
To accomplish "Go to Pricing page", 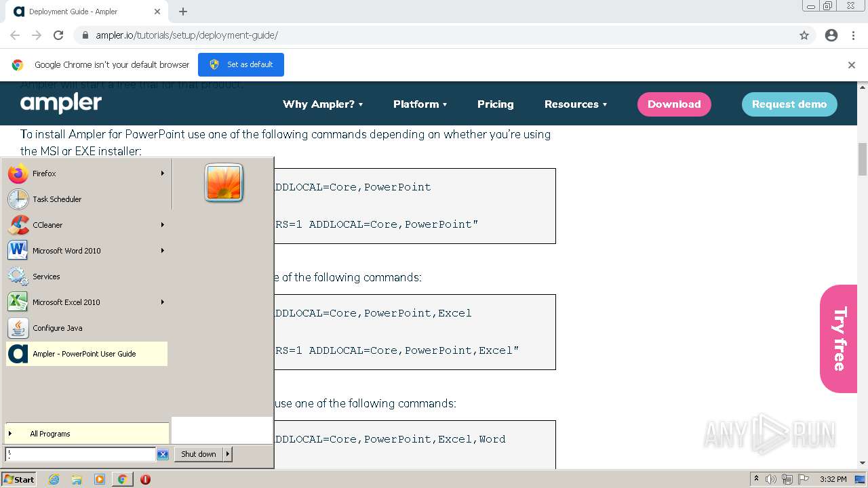I will (x=496, y=104).
